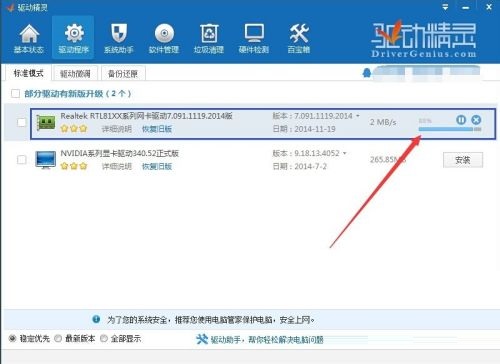Expand NVIDIA version 9.18.13.4052 dropdown
Screen dimensions: 500x364
[345, 153]
